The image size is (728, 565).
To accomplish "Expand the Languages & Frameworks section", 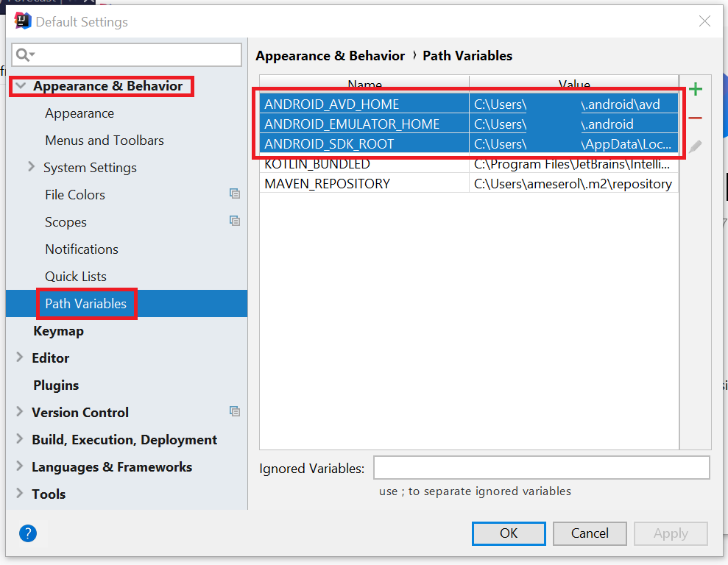I will [19, 466].
